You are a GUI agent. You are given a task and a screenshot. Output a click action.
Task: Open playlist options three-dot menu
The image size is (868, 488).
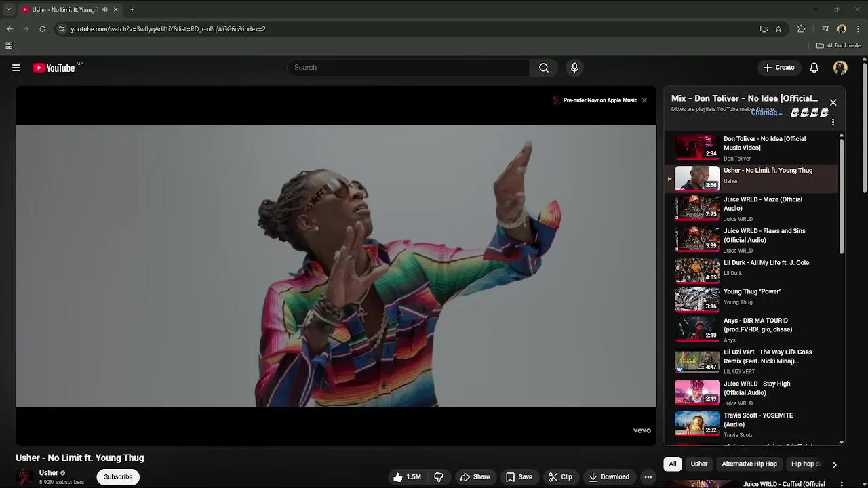833,122
